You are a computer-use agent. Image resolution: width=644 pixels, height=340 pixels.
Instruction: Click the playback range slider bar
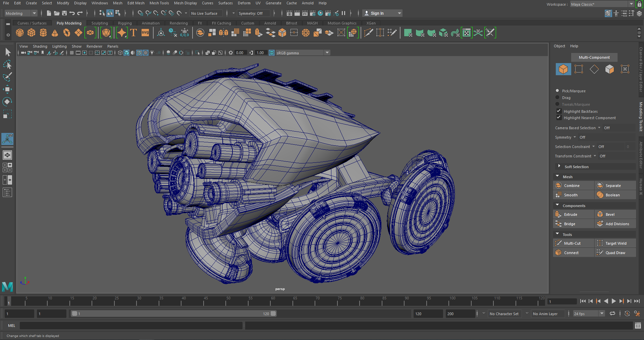[x=174, y=313]
